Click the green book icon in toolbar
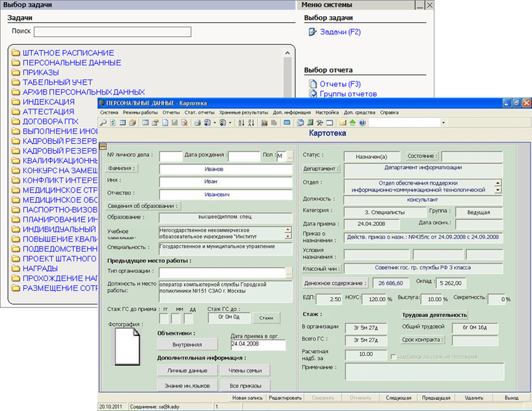 310,122
